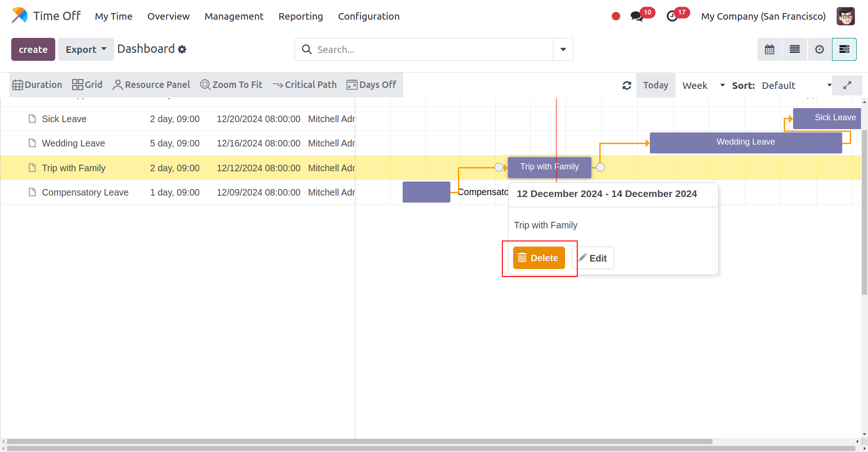Toggle Days Off highlighting
The width and height of the screenshot is (868, 452).
(371, 85)
